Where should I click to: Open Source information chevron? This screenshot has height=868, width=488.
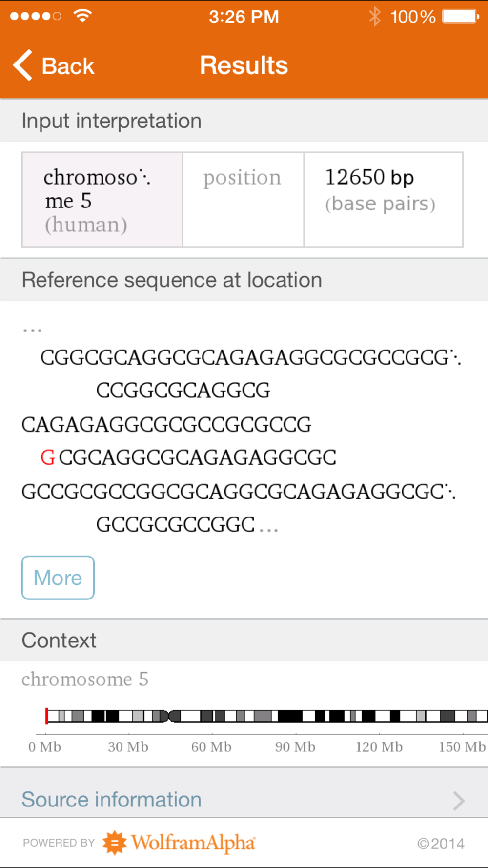tap(458, 801)
